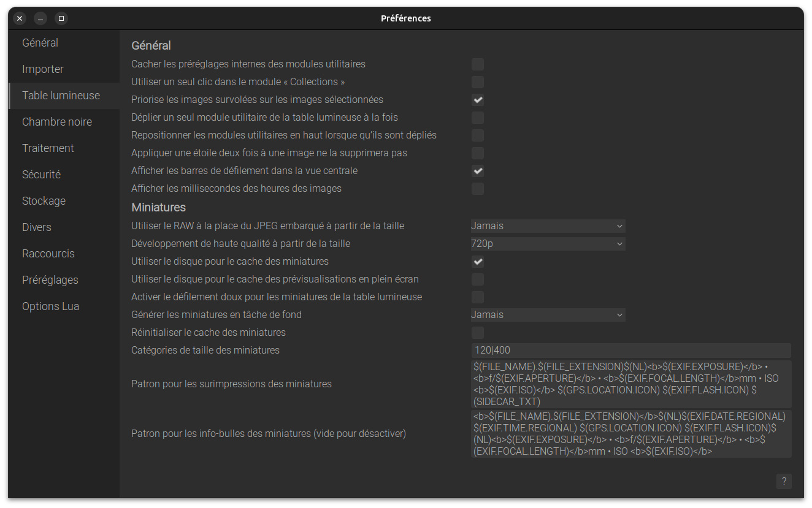Click the thumbnail size categories field
The height and width of the screenshot is (508, 812).
pyautogui.click(x=630, y=351)
